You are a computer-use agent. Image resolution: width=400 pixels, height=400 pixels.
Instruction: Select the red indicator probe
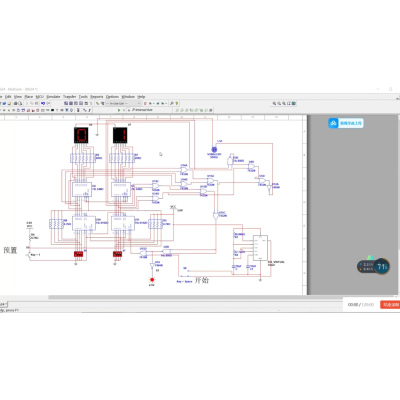[x=152, y=280]
